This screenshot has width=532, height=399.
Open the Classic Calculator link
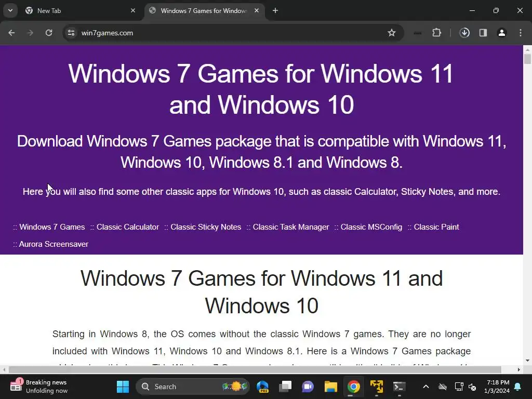128,227
